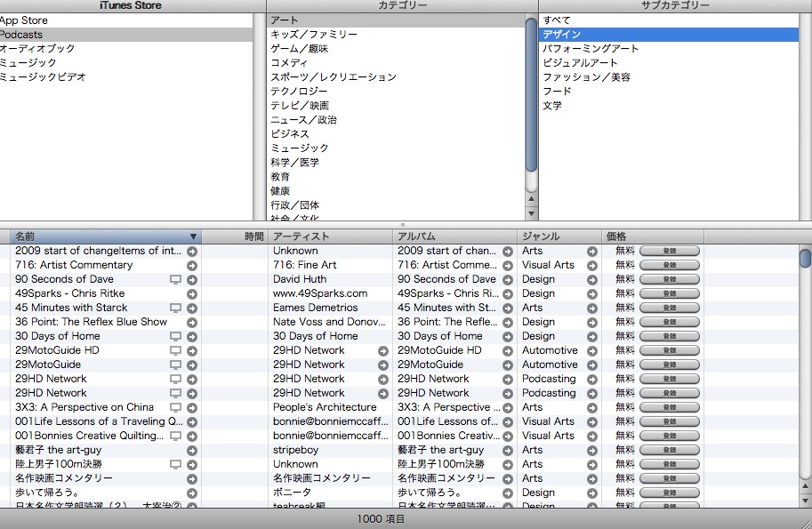Viewport: 812px width, 529px height.
Task: Click name arrow icon for 36 Point: The Reflex Blue Show
Action: click(192, 323)
